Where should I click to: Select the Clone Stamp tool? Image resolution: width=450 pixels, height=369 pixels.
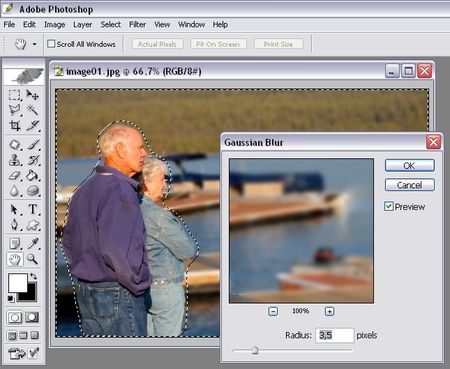point(14,160)
